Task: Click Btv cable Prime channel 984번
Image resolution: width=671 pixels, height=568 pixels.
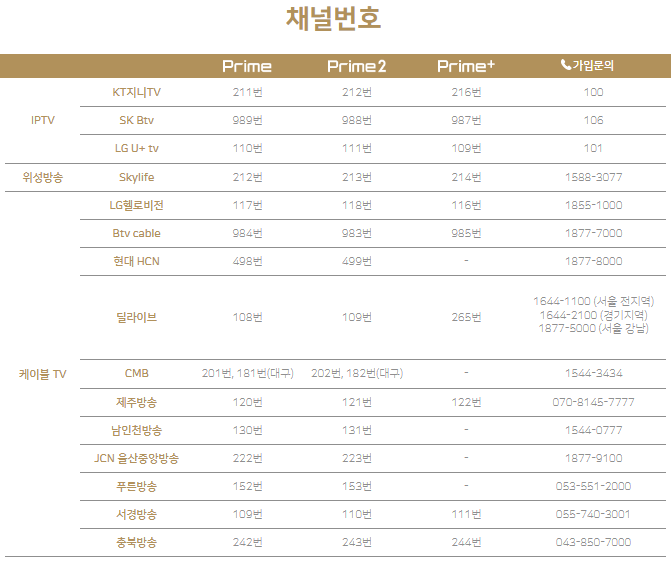Action: coord(247,233)
